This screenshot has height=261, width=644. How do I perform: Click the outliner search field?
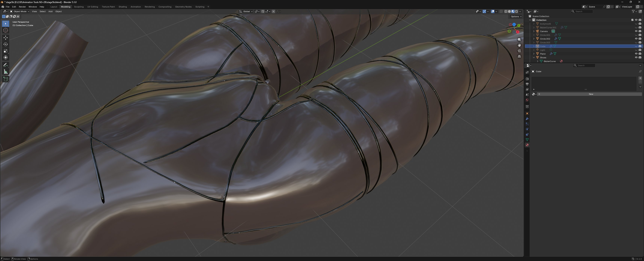coord(582,11)
